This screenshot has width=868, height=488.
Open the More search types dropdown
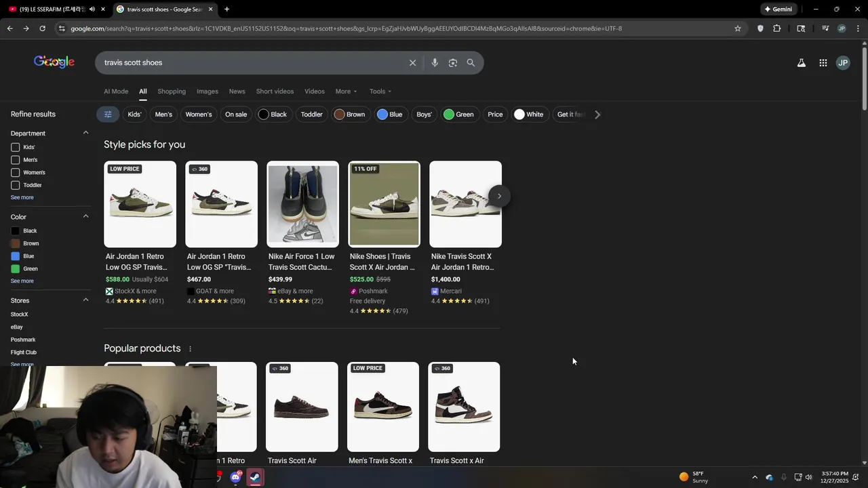[x=346, y=91]
